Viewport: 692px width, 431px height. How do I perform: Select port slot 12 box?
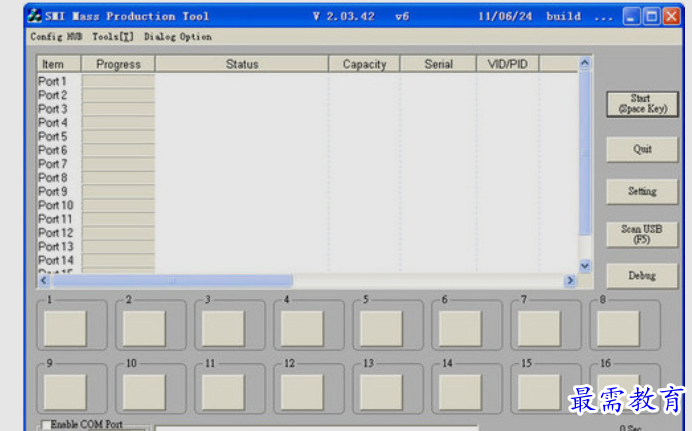click(x=302, y=392)
